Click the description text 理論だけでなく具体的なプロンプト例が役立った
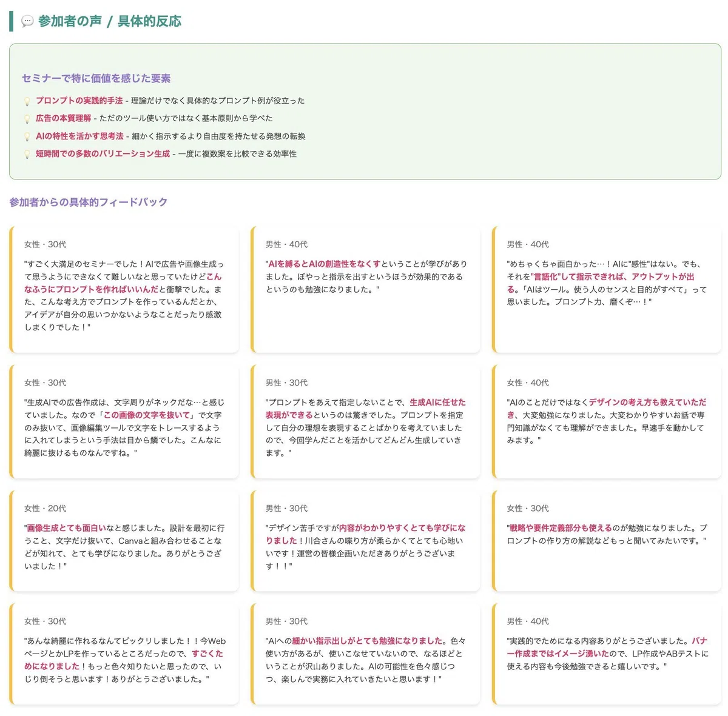This screenshot has width=728, height=716. pyautogui.click(x=218, y=101)
